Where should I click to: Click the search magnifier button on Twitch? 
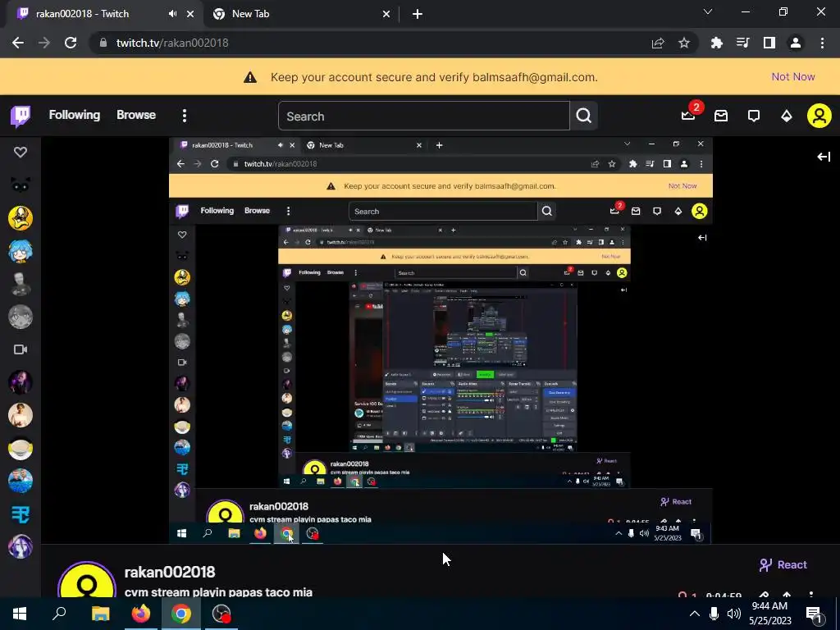(x=584, y=116)
